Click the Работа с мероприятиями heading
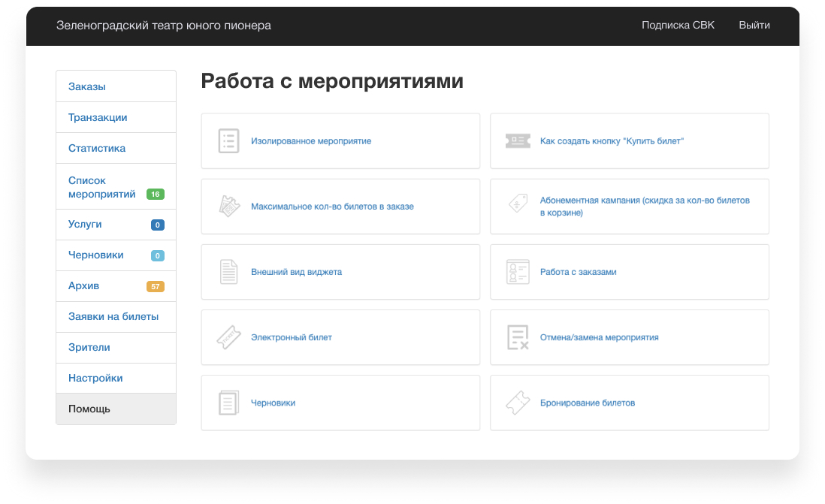Viewport: 825px width, 504px height. pos(332,81)
